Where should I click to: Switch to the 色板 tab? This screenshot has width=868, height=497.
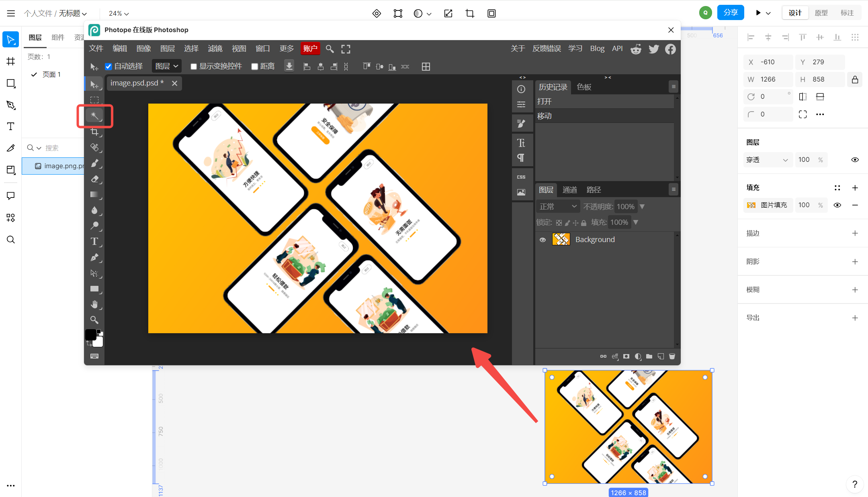pos(584,87)
